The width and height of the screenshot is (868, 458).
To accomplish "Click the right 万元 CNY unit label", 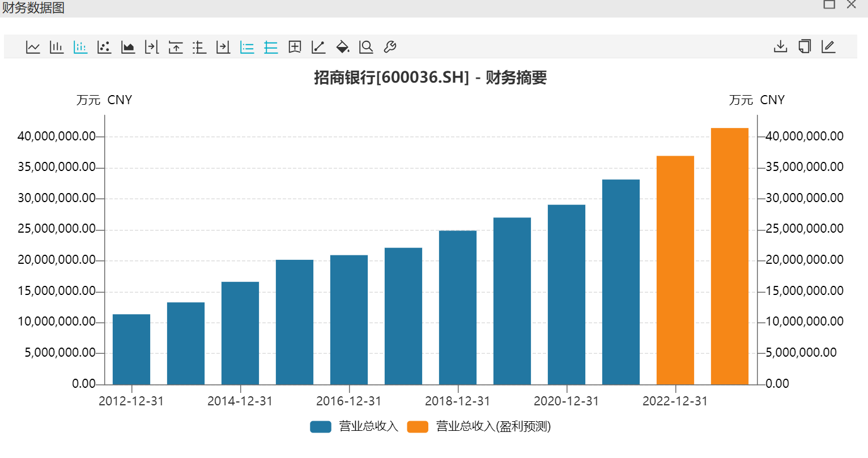I will [757, 100].
